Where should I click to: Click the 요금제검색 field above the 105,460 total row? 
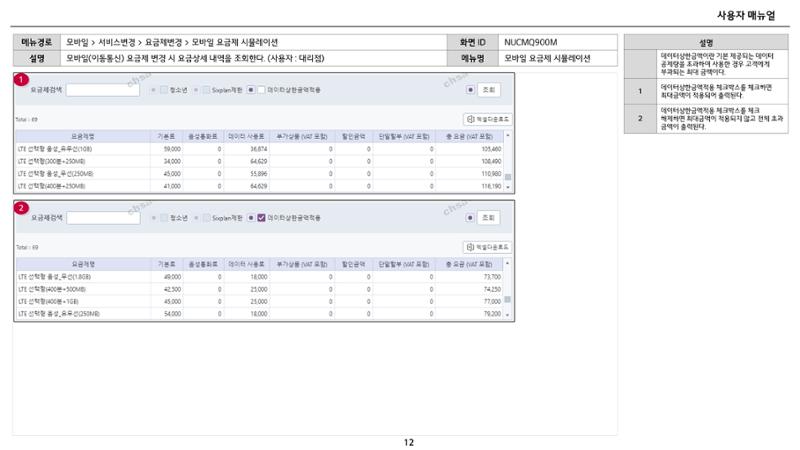pyautogui.click(x=103, y=90)
